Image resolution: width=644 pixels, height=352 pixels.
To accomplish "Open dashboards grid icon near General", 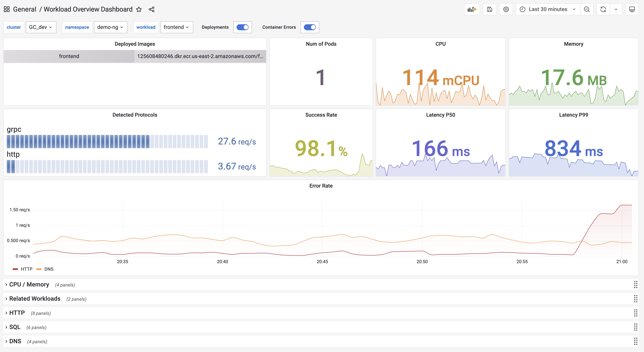I will [x=7, y=10].
